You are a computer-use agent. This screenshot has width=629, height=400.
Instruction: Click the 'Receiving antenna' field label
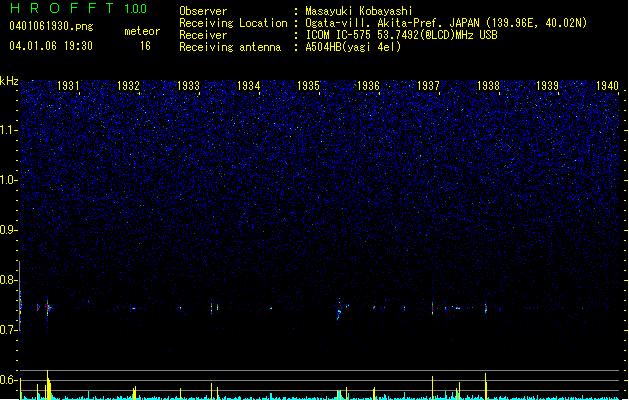coord(230,47)
